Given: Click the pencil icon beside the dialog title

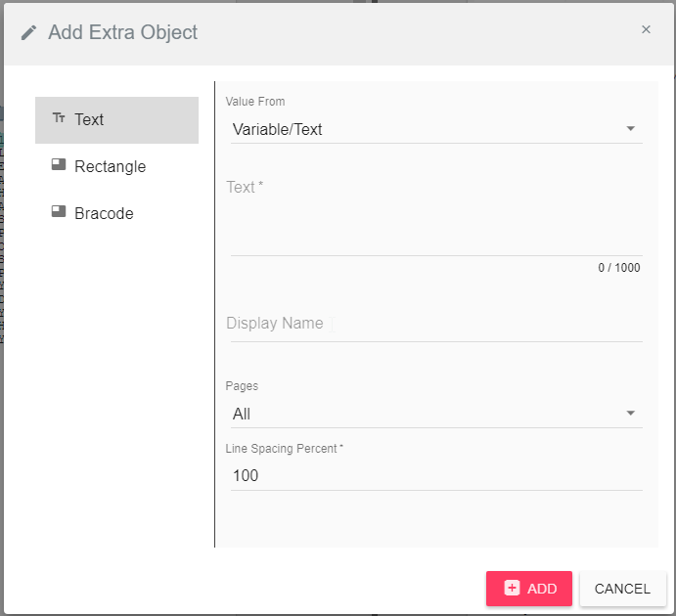Looking at the screenshot, I should click(x=29, y=32).
